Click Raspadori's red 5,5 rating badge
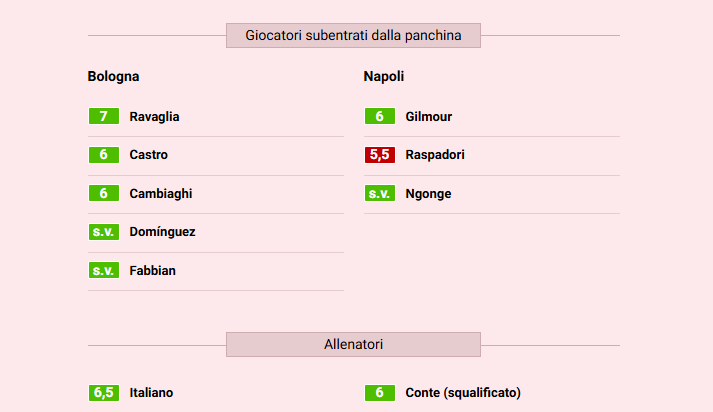Viewport: 713px width, 412px height. pyautogui.click(x=379, y=155)
